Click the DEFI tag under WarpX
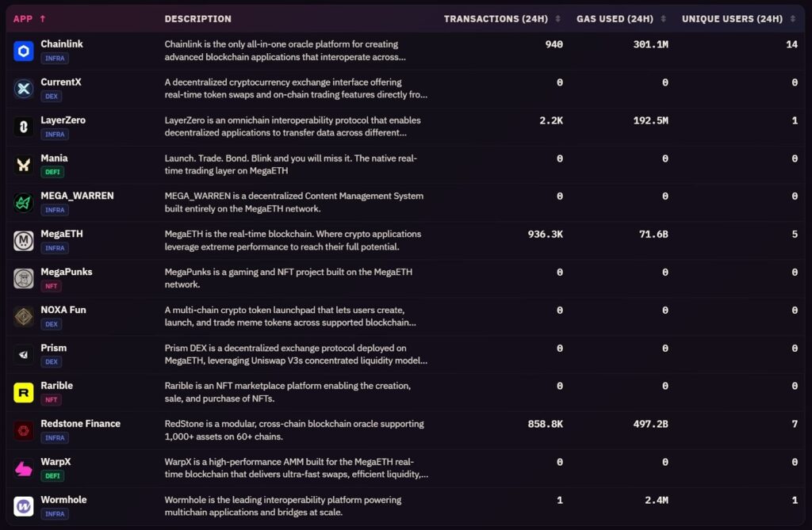Viewport: 812px width, 530px height. (52, 475)
